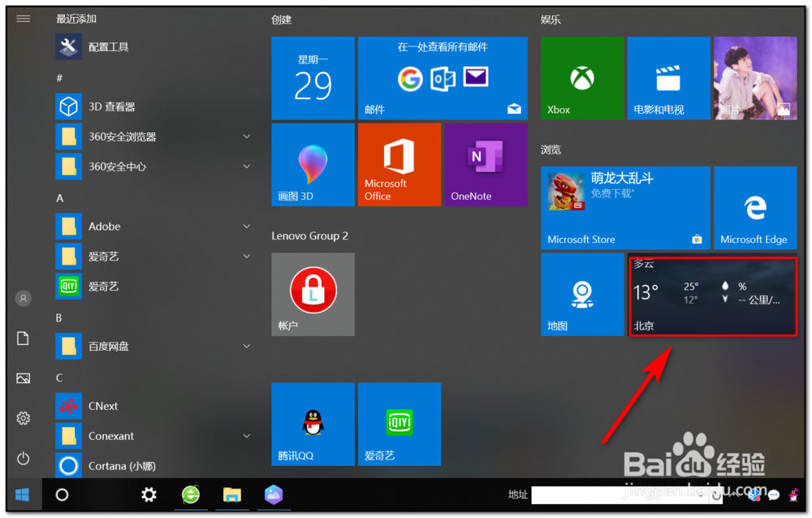Image resolution: width=812 pixels, height=518 pixels.
Task: Open the Adobe folder entry
Action: [x=153, y=227]
